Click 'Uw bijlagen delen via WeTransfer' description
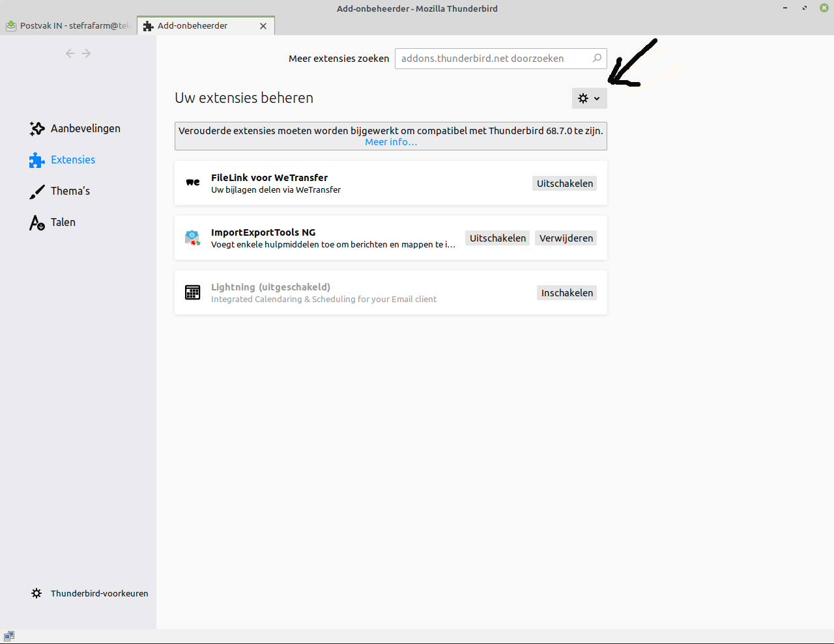 (276, 190)
